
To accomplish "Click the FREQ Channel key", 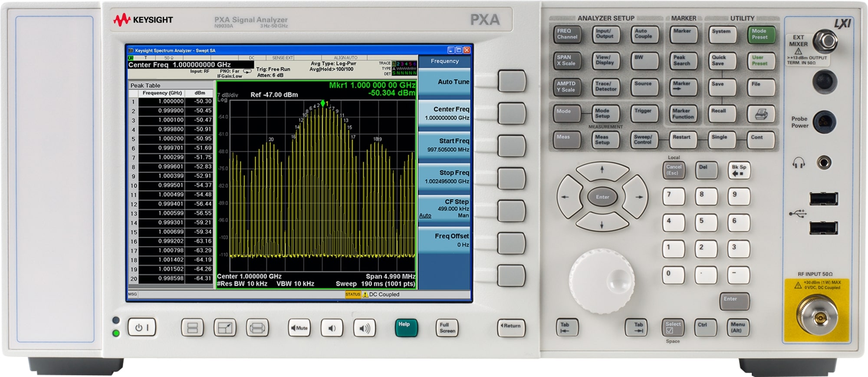I will point(567,35).
